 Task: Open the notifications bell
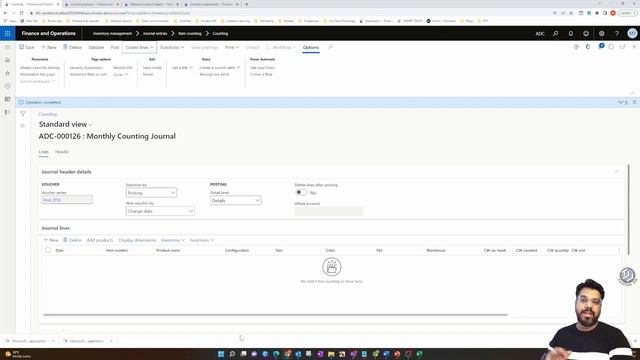(571, 33)
